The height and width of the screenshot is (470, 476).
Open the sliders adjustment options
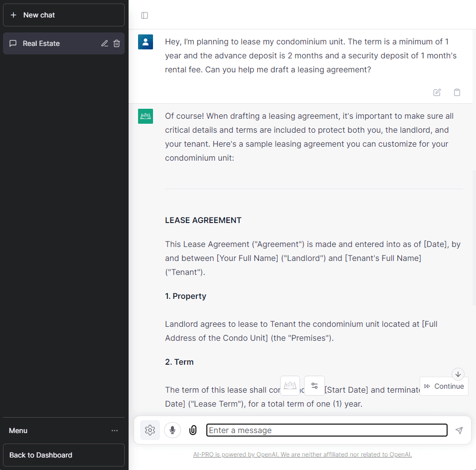[x=315, y=386]
